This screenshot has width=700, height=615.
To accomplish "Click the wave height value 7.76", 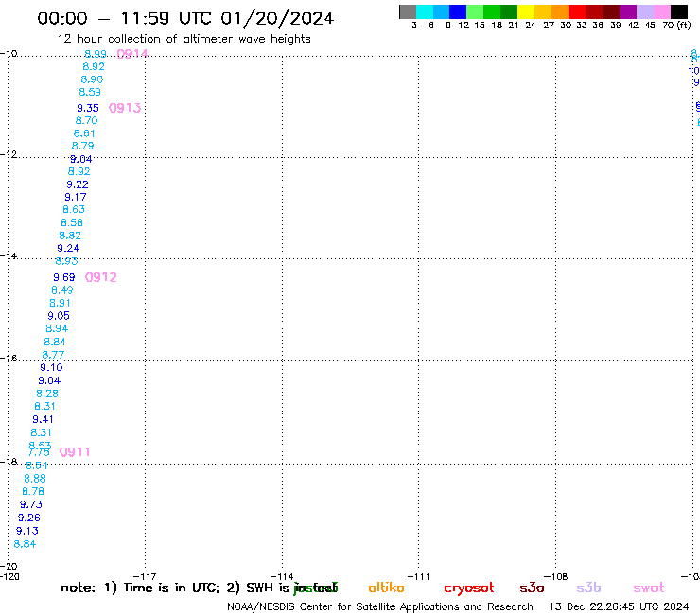I will [x=39, y=453].
